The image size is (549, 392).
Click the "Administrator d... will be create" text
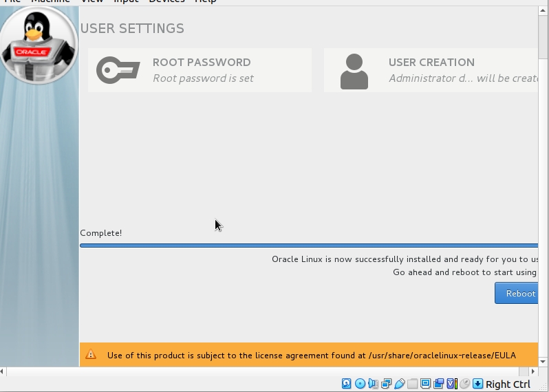click(463, 78)
